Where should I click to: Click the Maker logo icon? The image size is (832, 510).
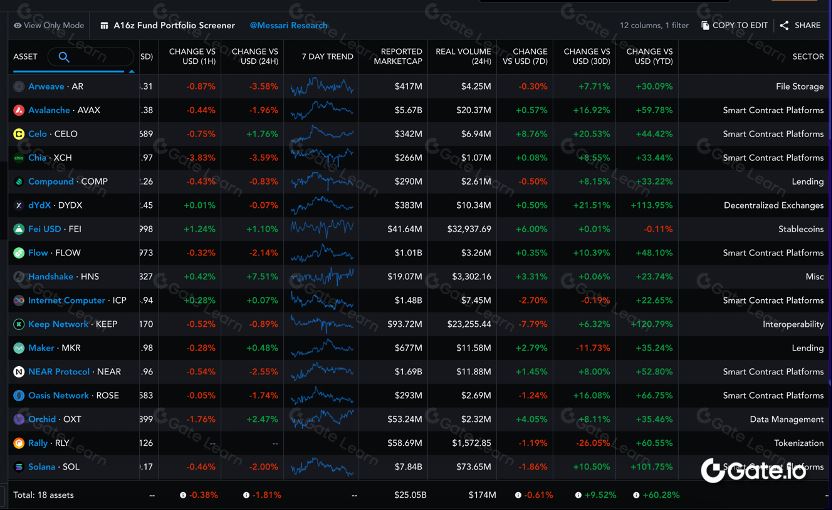click(x=19, y=348)
